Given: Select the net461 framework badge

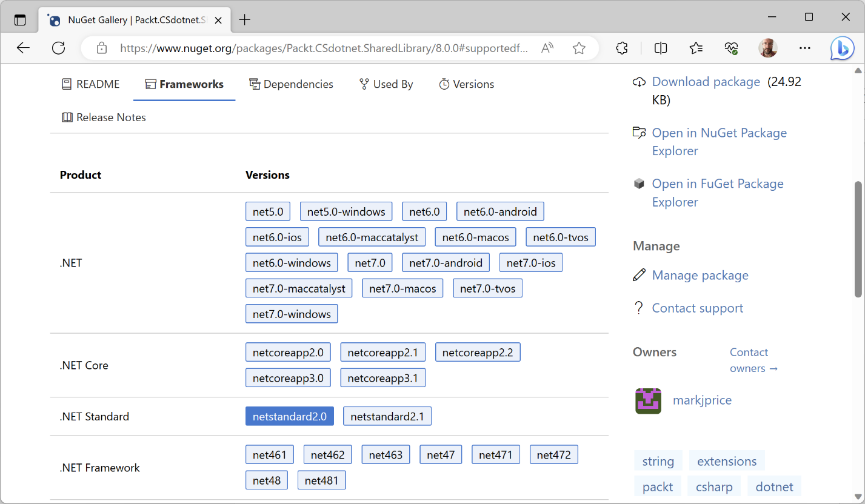Looking at the screenshot, I should click(270, 454).
